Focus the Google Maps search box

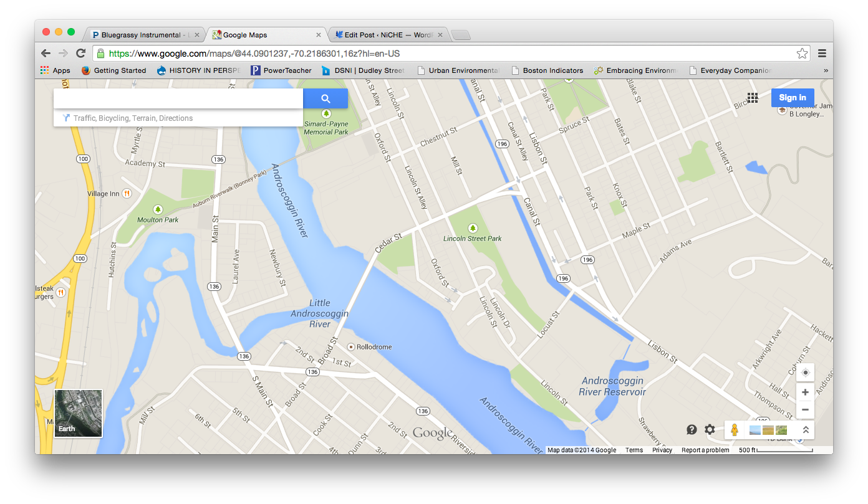[x=178, y=98]
